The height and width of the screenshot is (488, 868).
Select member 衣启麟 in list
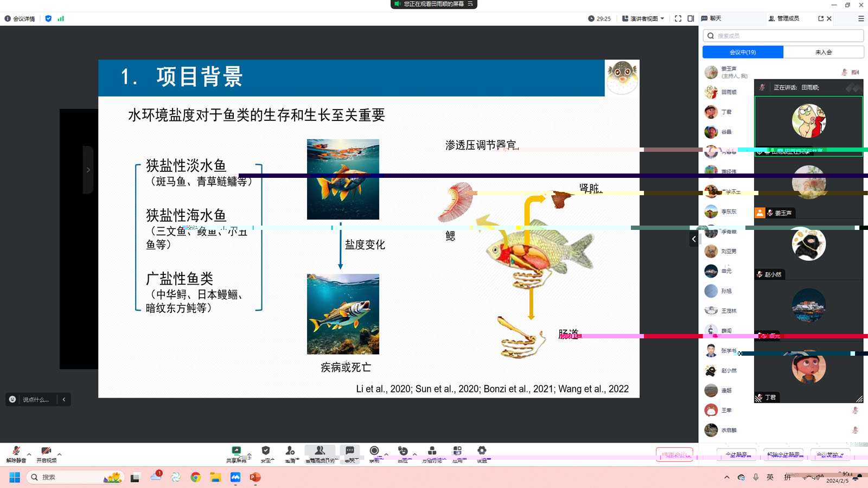pos(728,430)
